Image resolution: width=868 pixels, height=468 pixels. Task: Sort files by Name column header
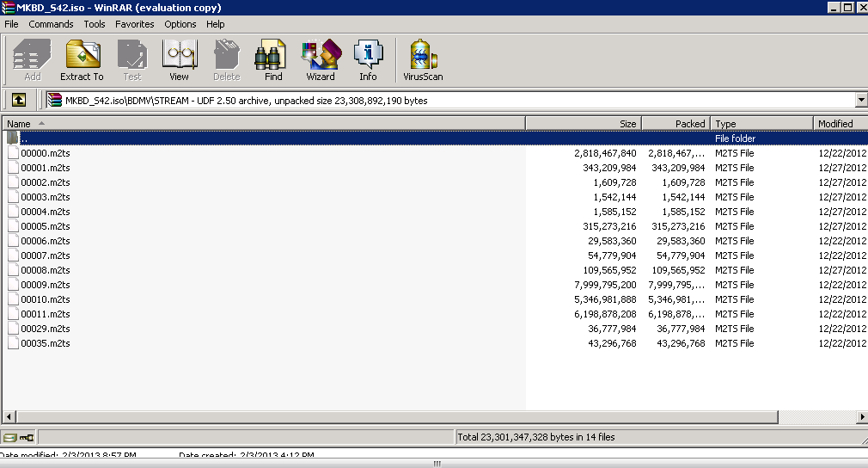coord(264,124)
